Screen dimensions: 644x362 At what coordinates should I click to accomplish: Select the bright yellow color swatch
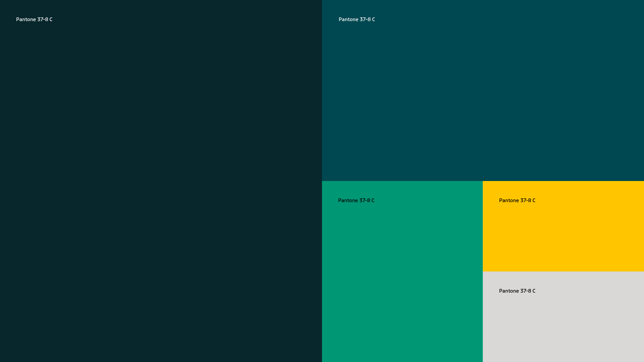pyautogui.click(x=563, y=235)
